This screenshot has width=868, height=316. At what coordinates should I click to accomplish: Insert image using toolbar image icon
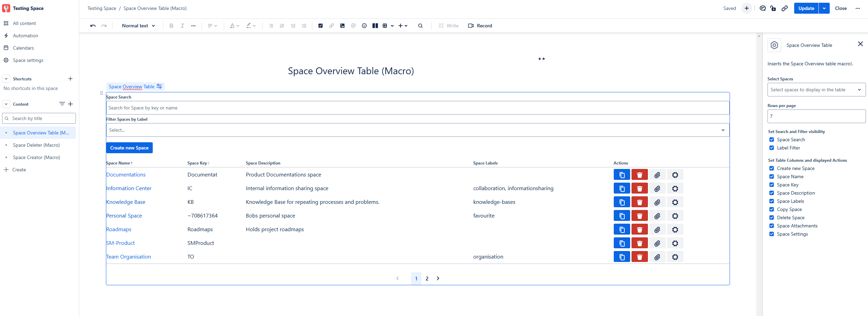pos(342,26)
